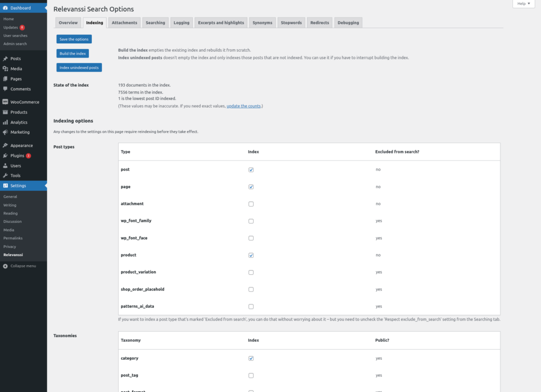The height and width of the screenshot is (392, 541).
Task: Open Permalinks settings submenu
Action: [x=13, y=238]
